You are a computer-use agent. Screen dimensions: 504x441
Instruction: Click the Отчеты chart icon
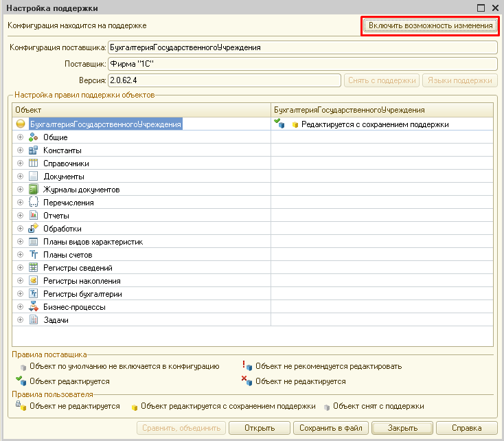pyautogui.click(x=33, y=216)
